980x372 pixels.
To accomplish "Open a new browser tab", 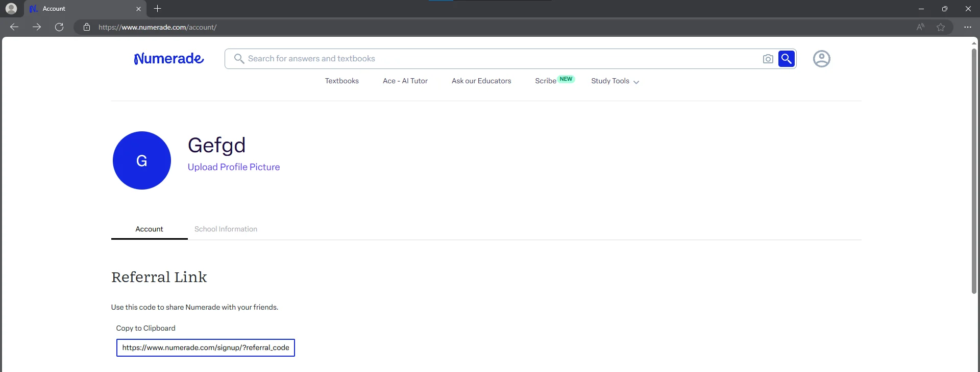I will [157, 9].
